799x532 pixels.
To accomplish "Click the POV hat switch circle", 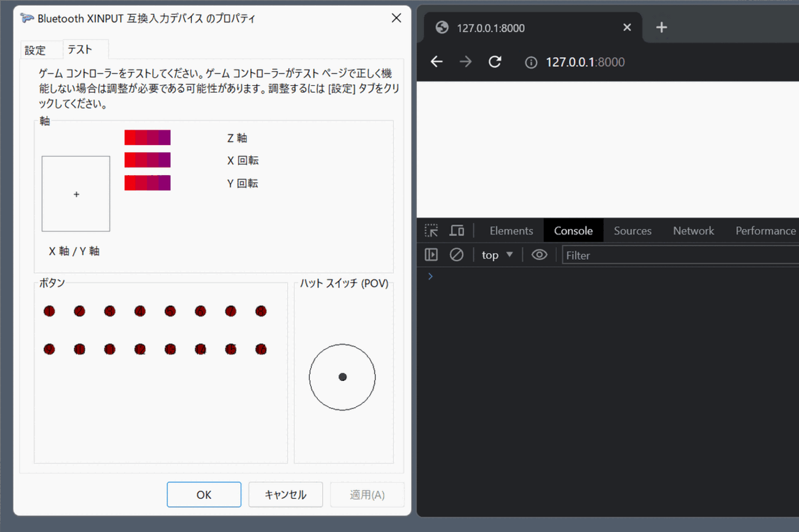I will 342,377.
